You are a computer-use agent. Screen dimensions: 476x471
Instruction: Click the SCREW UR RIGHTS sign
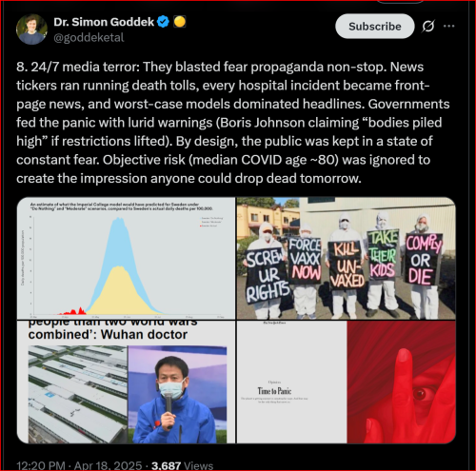coord(268,275)
